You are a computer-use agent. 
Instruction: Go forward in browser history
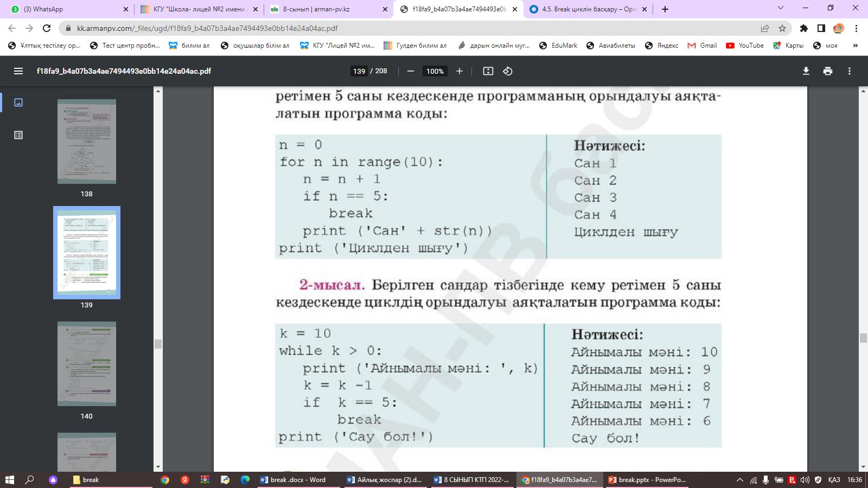pyautogui.click(x=29, y=28)
